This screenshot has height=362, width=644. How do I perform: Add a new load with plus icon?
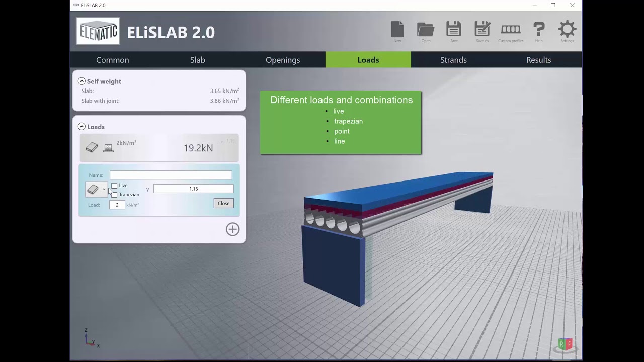(x=232, y=229)
